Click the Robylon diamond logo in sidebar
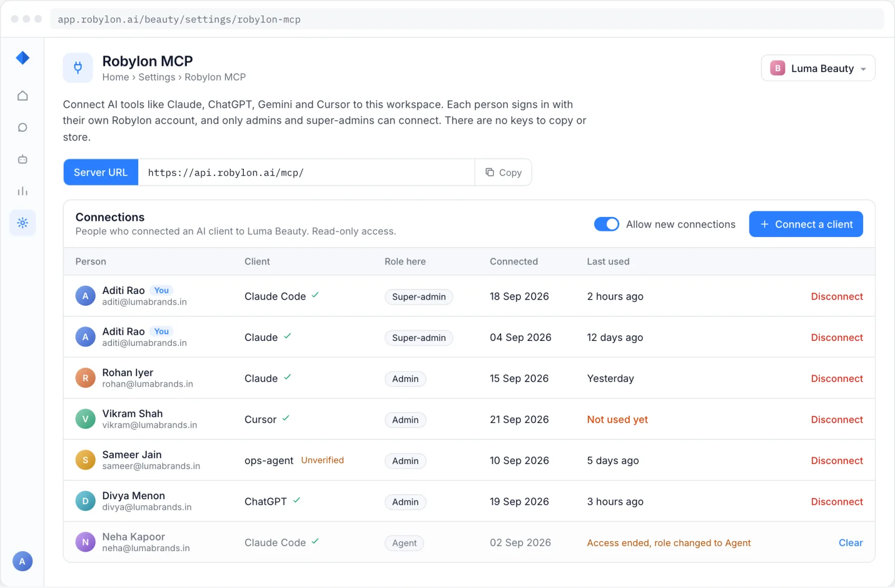 (x=22, y=58)
